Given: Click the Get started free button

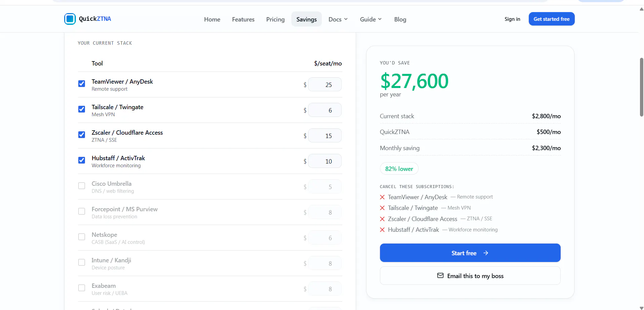Looking at the screenshot, I should pos(552,19).
